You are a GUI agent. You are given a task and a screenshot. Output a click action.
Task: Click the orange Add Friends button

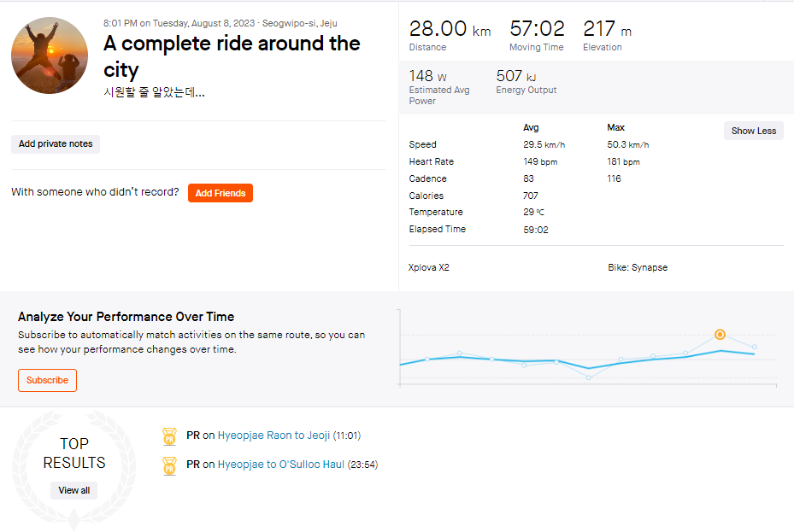tap(221, 193)
